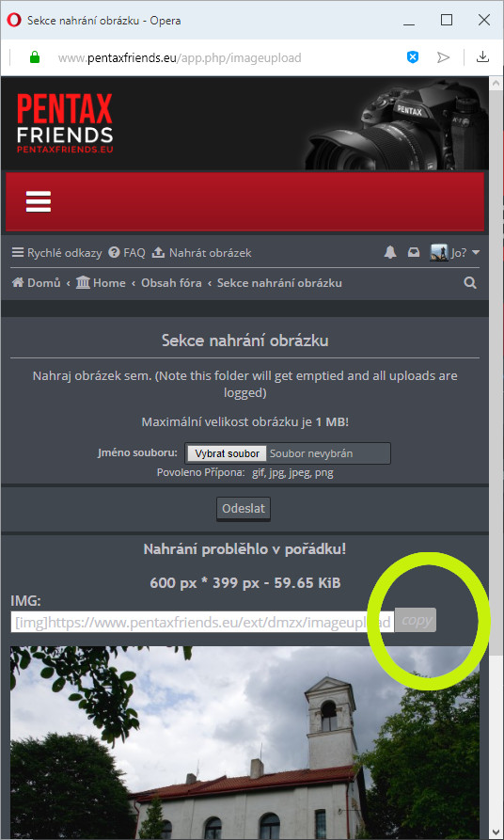Copy the IMG code with copy button
The height and width of the screenshot is (840, 504).
pyautogui.click(x=416, y=620)
